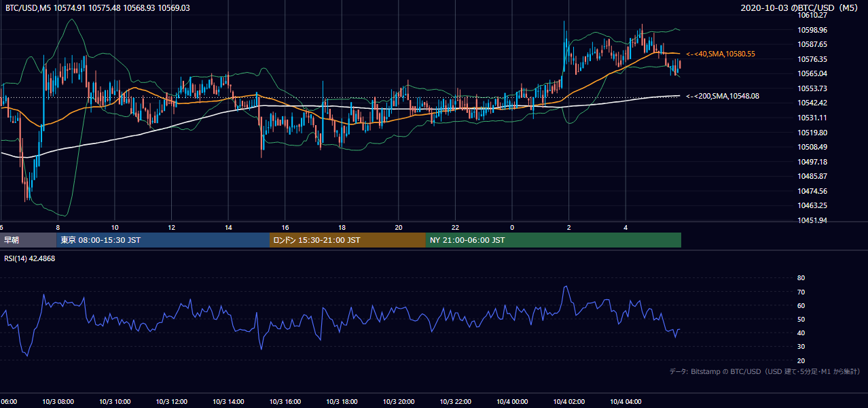
Task: Click the BTC/USD,M5 OHLC header text
Action: pos(98,8)
